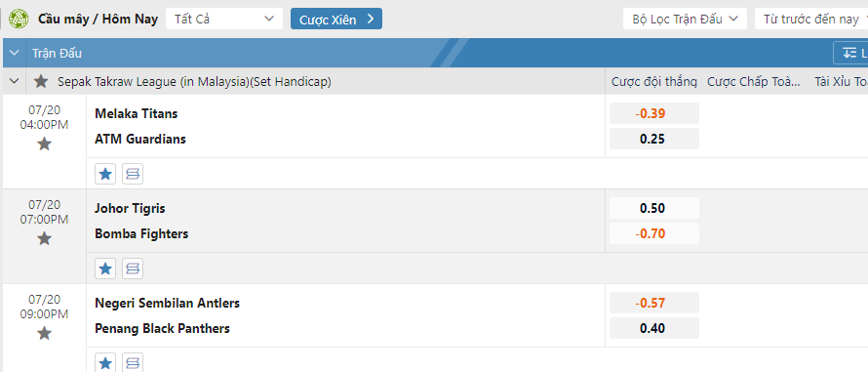
Task: Open stats icon below Negeri Sembilan Antlers match
Action: pyautogui.click(x=133, y=362)
